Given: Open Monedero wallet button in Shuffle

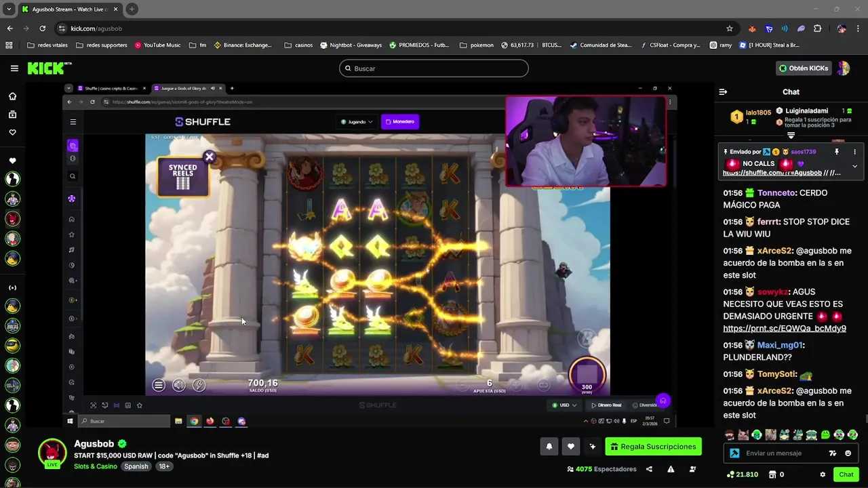Looking at the screenshot, I should 399,122.
